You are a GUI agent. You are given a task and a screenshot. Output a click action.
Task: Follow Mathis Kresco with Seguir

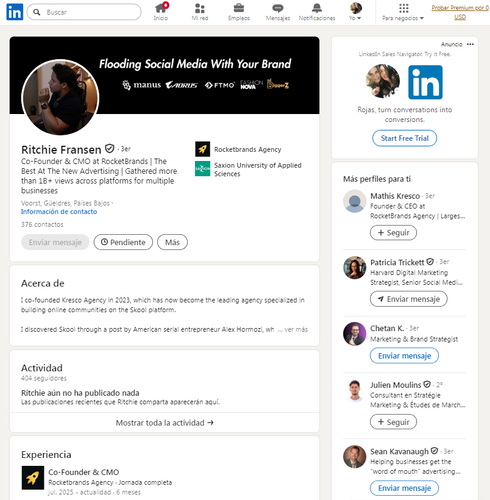pyautogui.click(x=393, y=233)
